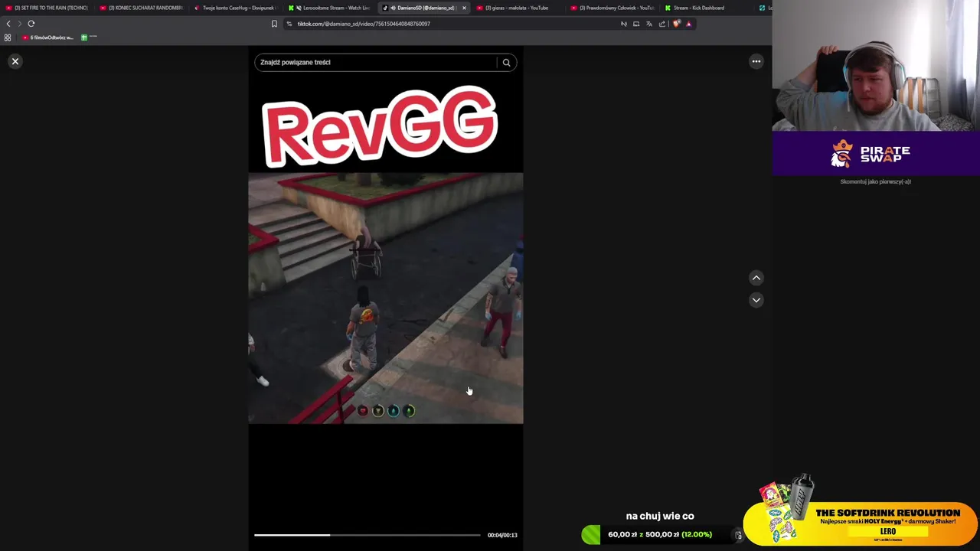Open the share page icon
The image size is (980, 551).
(662, 24)
